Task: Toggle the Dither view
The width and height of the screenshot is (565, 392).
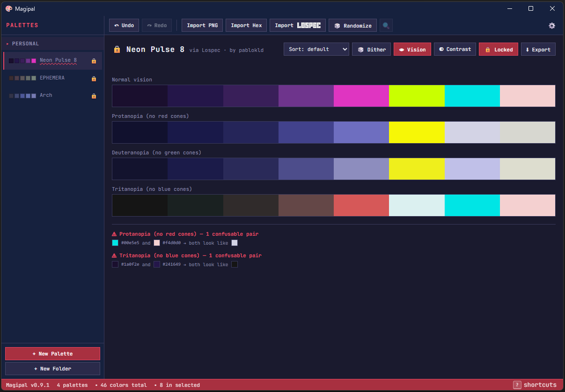Action: (x=372, y=49)
